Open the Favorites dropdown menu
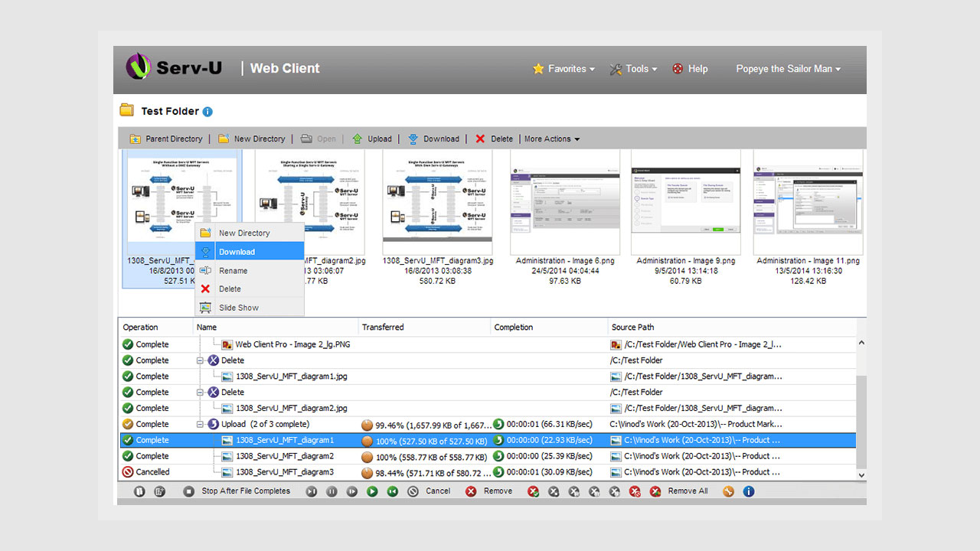The image size is (980, 551). [564, 69]
